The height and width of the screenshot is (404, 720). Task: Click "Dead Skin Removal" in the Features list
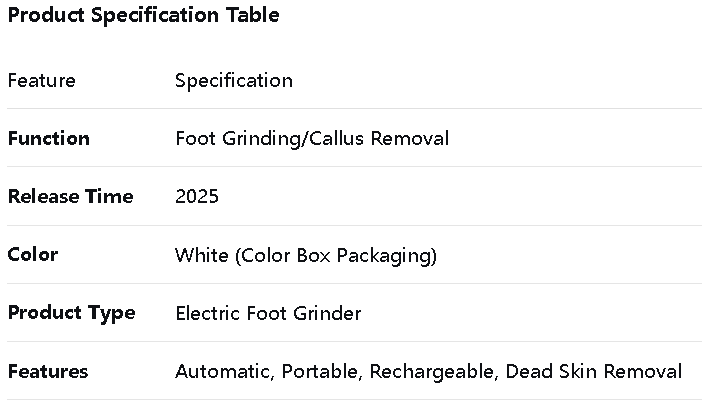594,371
